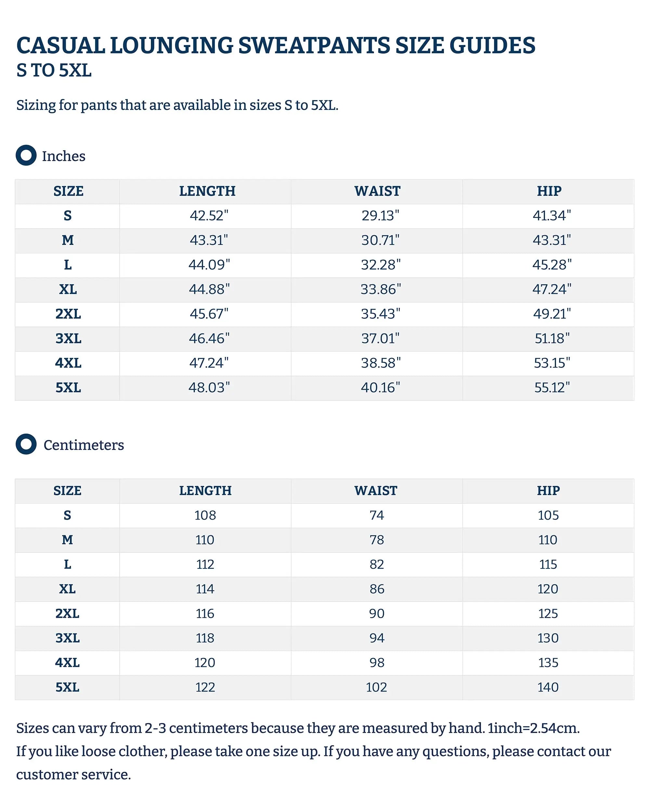
Task: Click the "S TO 5XL" subtitle
Action: click(x=54, y=70)
